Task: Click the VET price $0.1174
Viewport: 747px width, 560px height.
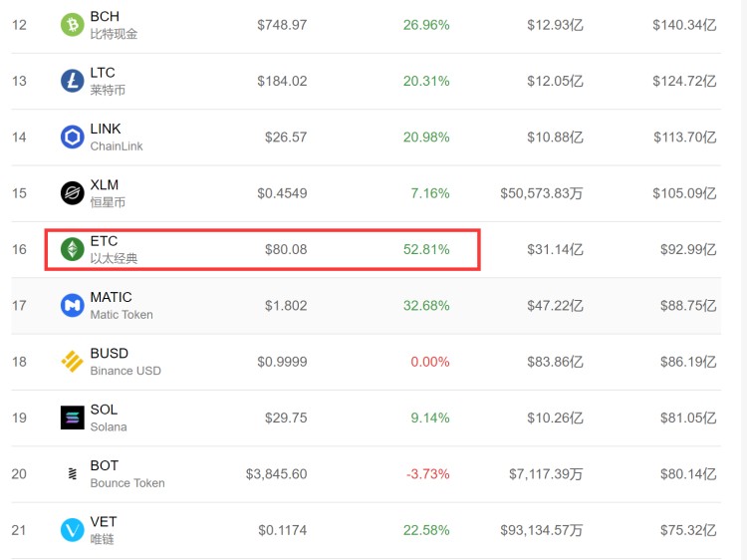Action: [x=283, y=530]
